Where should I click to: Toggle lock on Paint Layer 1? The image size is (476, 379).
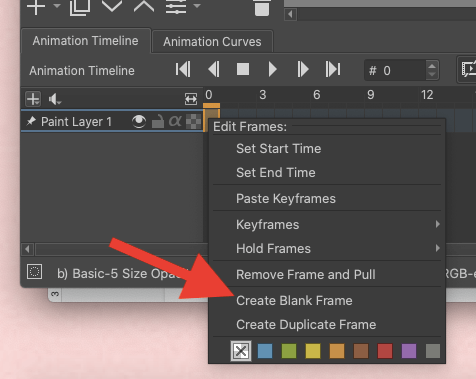pyautogui.click(x=158, y=122)
